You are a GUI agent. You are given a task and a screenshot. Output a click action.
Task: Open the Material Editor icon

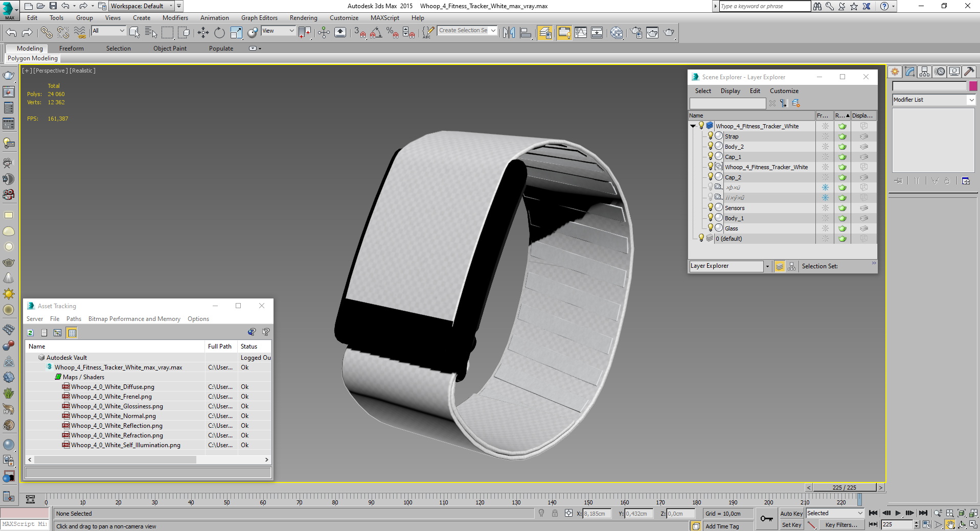point(617,33)
